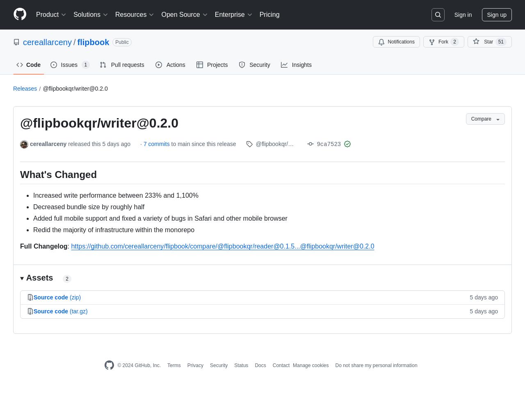This screenshot has height=420, width=525.
Task: Click the fork count 2 badge
Action: [x=454, y=42]
